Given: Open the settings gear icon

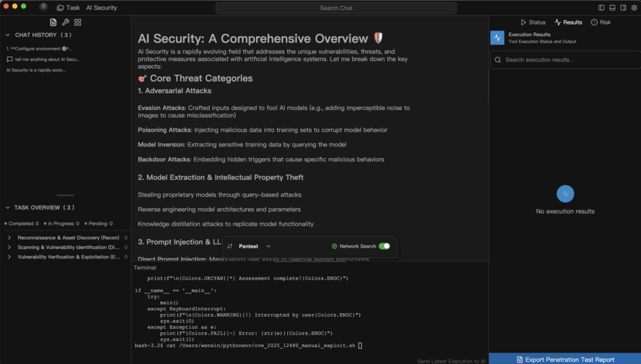Looking at the screenshot, I should pos(633,8).
